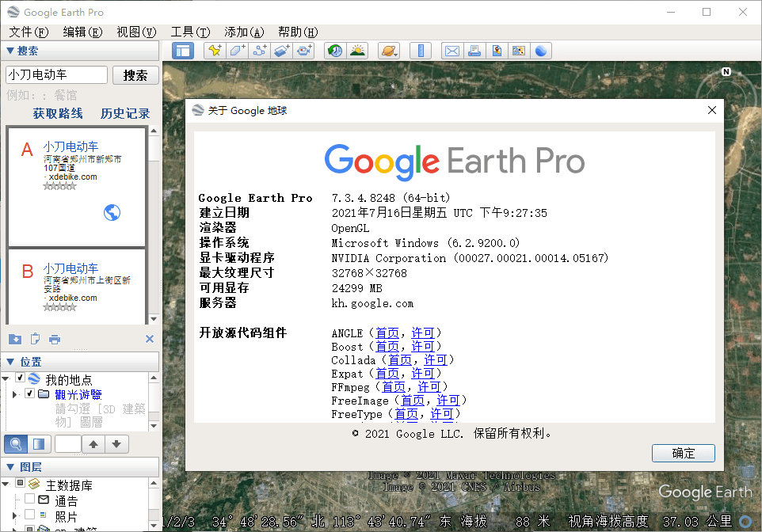Copy search results clipboard icon
Viewport: 762px width, 532px height.
[35, 339]
